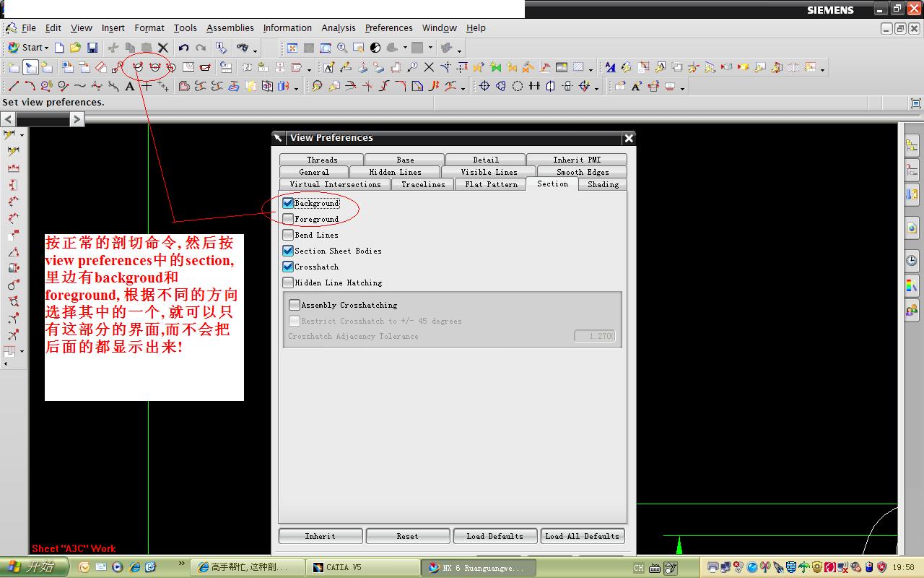
Task: Enable the Bend Lines checkbox
Action: (x=288, y=235)
